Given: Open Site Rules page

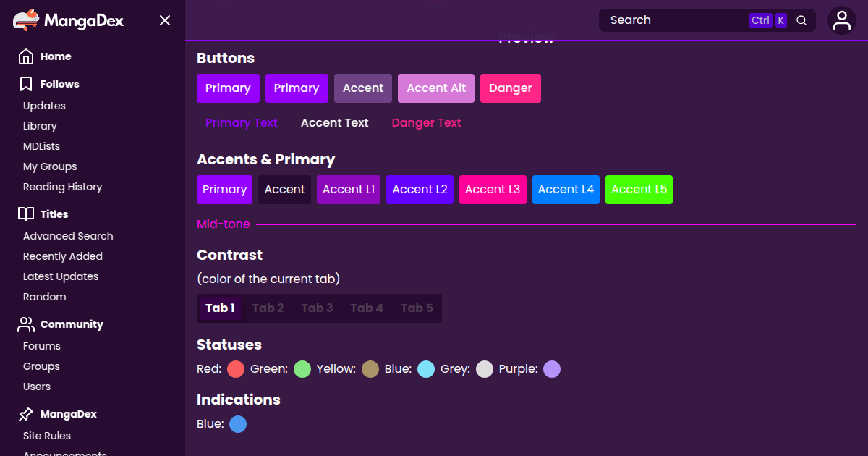Looking at the screenshot, I should coord(47,436).
